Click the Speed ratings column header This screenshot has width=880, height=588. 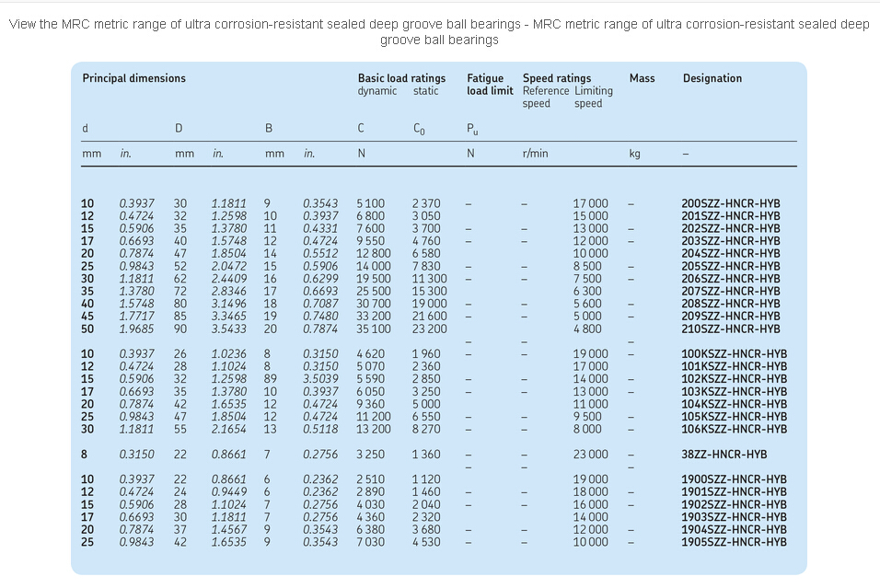[x=557, y=78]
